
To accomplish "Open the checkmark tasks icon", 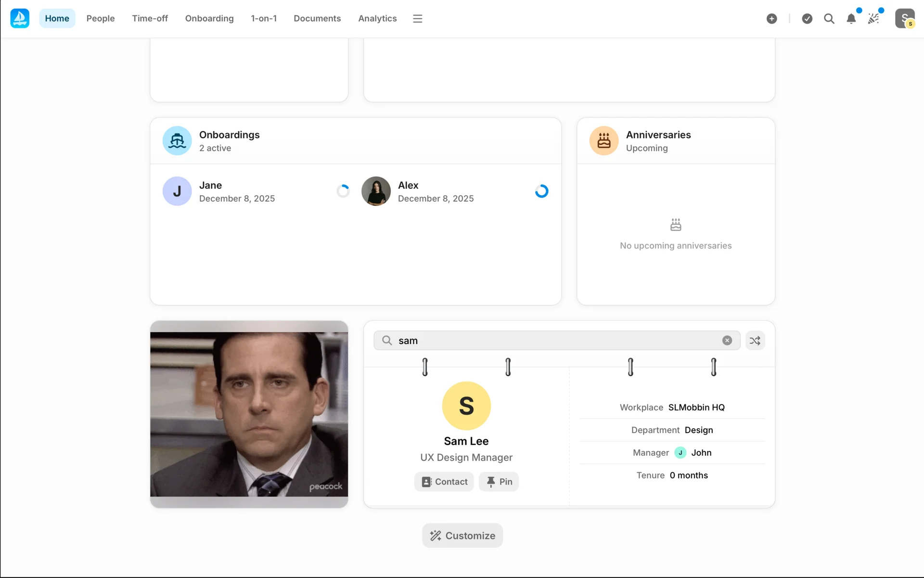I will pos(807,19).
